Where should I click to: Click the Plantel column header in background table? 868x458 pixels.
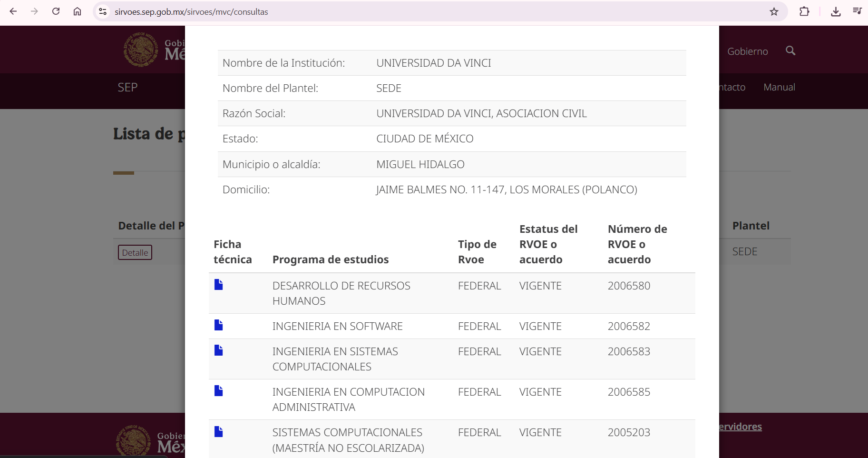click(x=751, y=226)
